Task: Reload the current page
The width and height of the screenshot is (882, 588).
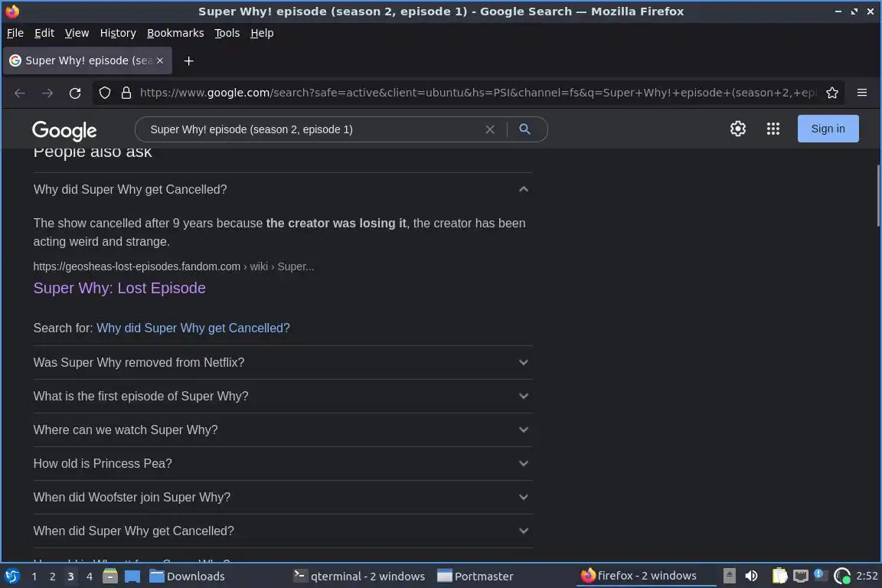Action: pyautogui.click(x=75, y=93)
